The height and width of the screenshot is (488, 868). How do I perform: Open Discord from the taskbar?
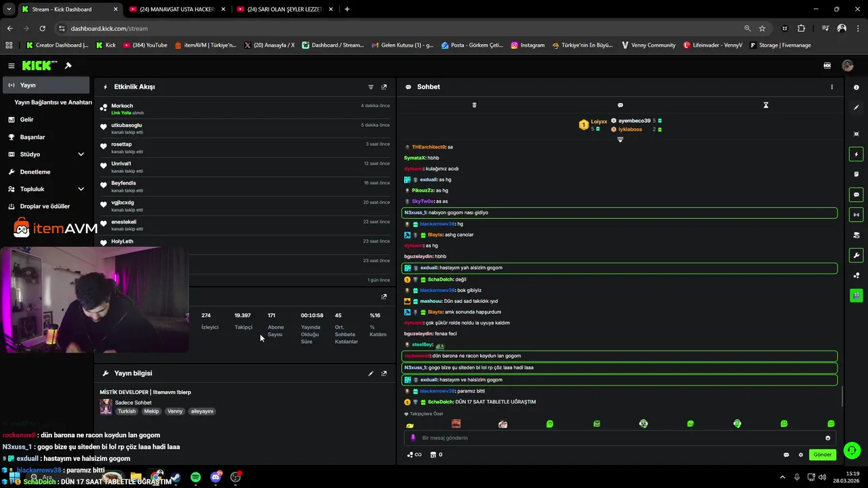point(216,477)
